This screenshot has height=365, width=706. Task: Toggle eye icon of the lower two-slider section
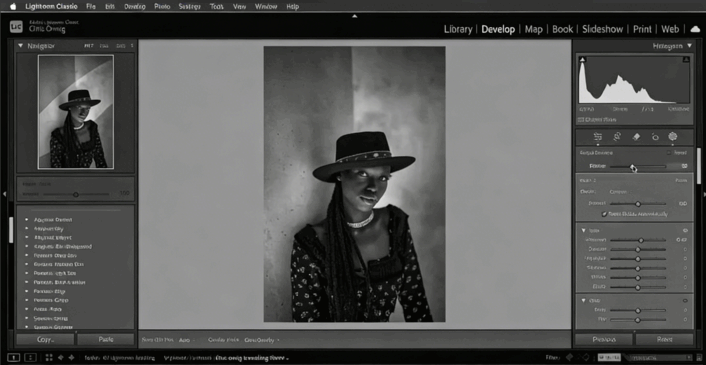point(685,300)
